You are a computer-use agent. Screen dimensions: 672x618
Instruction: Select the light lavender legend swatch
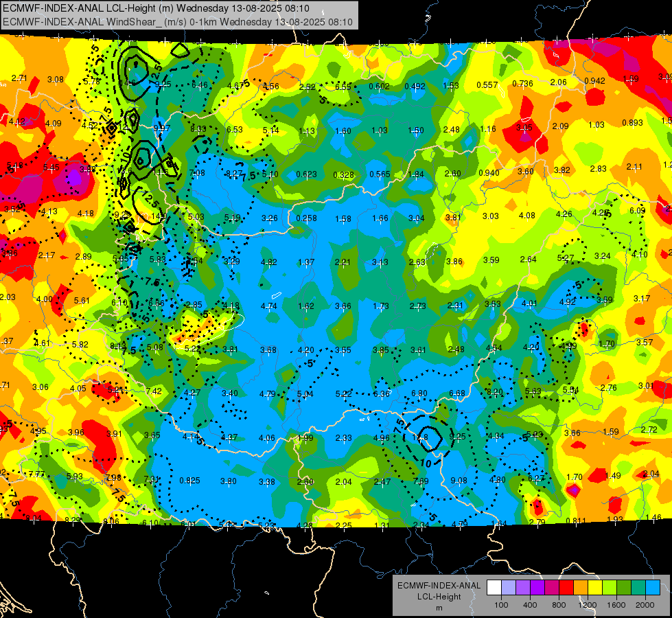[x=509, y=588]
